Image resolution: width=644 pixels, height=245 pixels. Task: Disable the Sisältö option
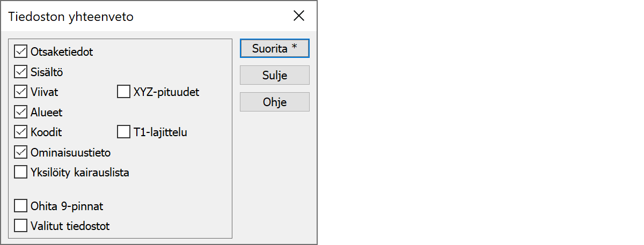click(21, 72)
